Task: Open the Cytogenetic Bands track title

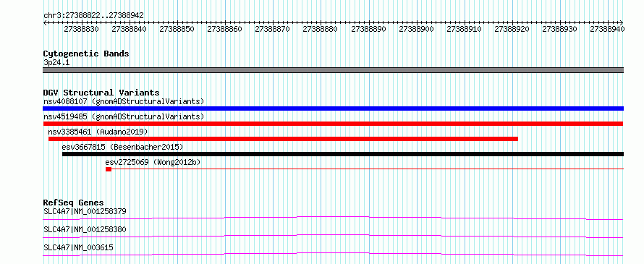Action: pyautogui.click(x=86, y=54)
